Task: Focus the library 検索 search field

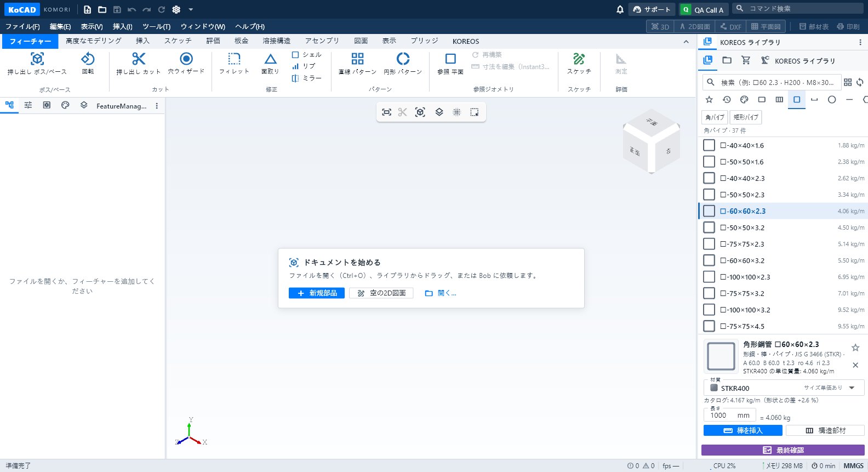Action: click(772, 82)
